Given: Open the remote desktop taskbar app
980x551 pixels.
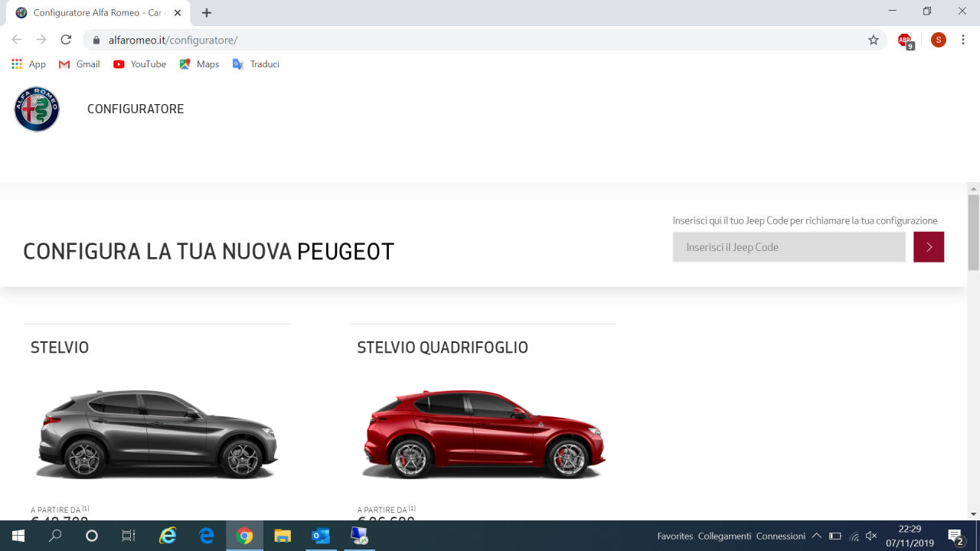Looking at the screenshot, I should tap(359, 536).
